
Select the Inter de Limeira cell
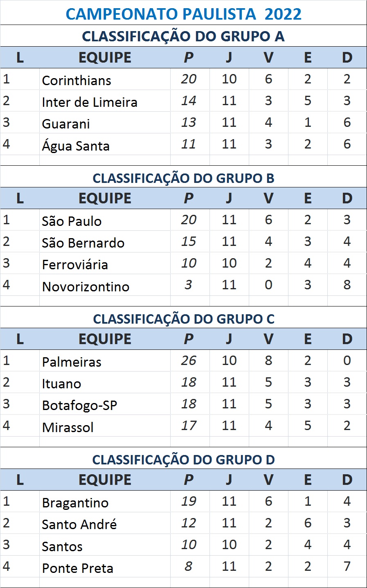(x=90, y=102)
